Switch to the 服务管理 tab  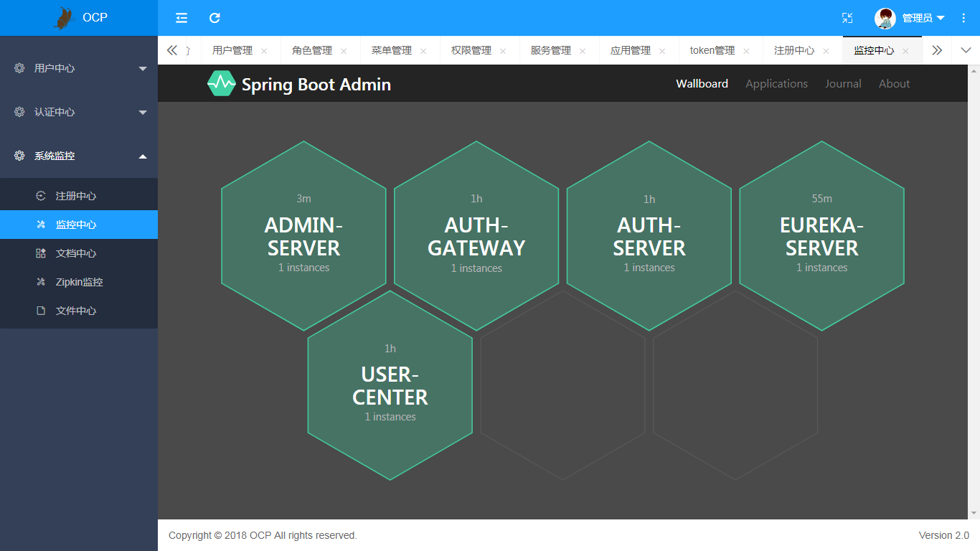click(x=551, y=51)
